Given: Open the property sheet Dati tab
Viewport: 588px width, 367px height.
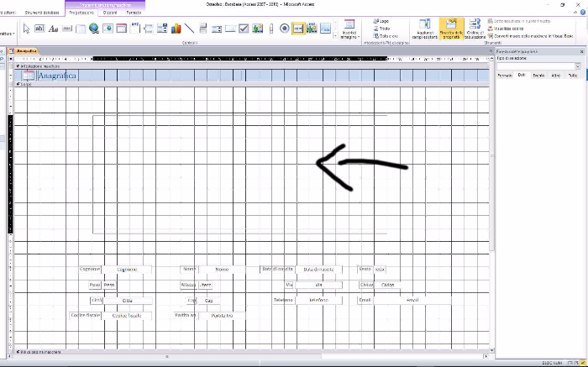Looking at the screenshot, I should tap(522, 75).
